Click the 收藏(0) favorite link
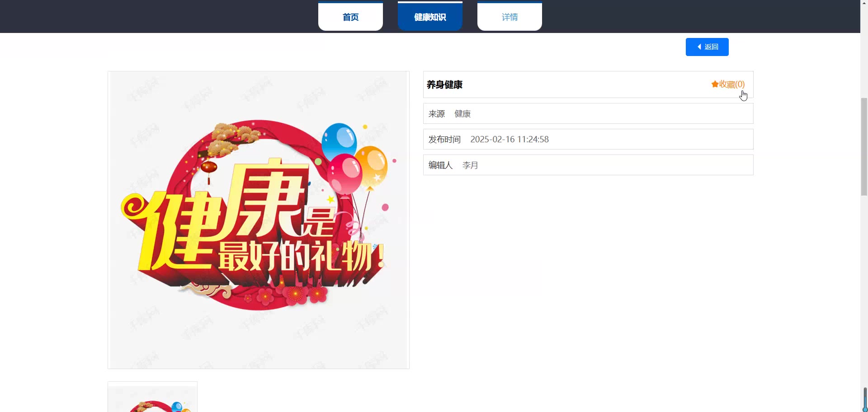The height and width of the screenshot is (412, 868). point(728,84)
